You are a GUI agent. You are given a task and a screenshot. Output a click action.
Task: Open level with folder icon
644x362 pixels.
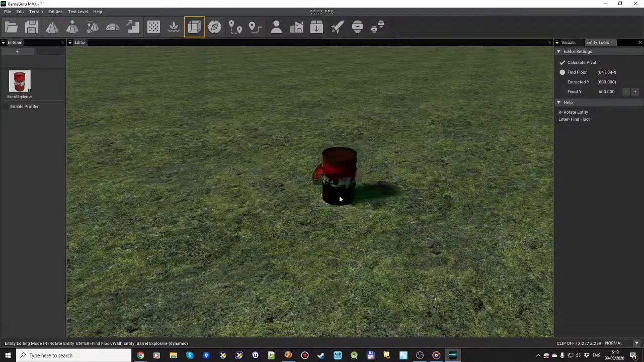click(x=11, y=27)
